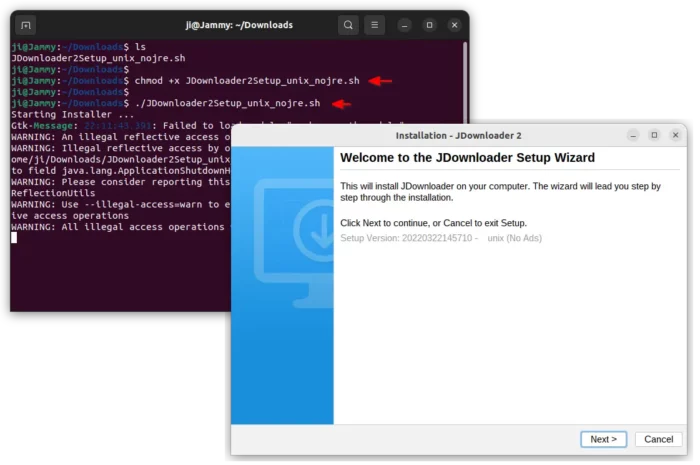
Task: Open the terminal hamburger menu
Action: [375, 25]
